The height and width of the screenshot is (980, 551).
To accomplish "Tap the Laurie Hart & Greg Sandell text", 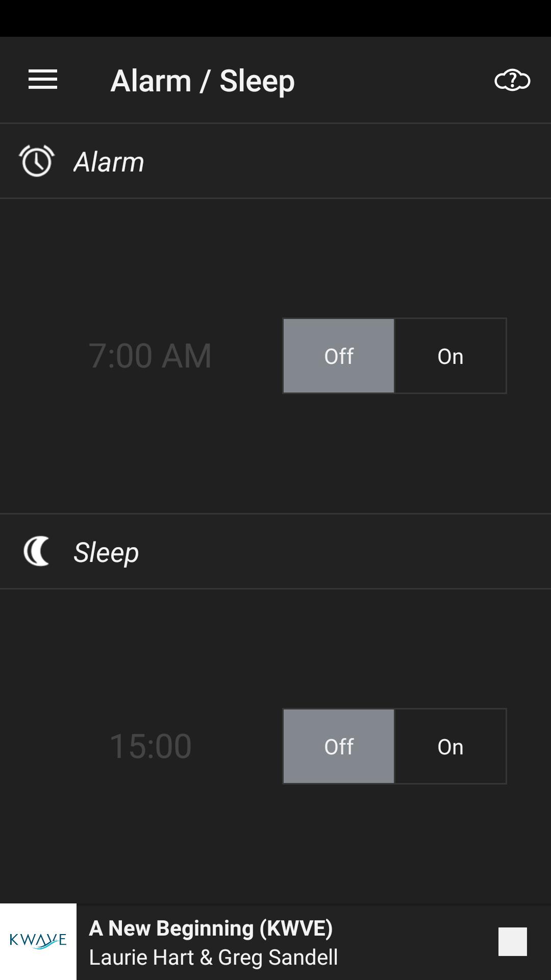I will 213,958.
